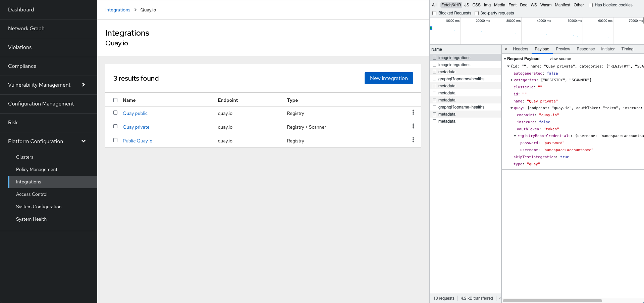The image size is (644, 303).
Task: Open kebab menu for Quay public row
Action: 413,113
